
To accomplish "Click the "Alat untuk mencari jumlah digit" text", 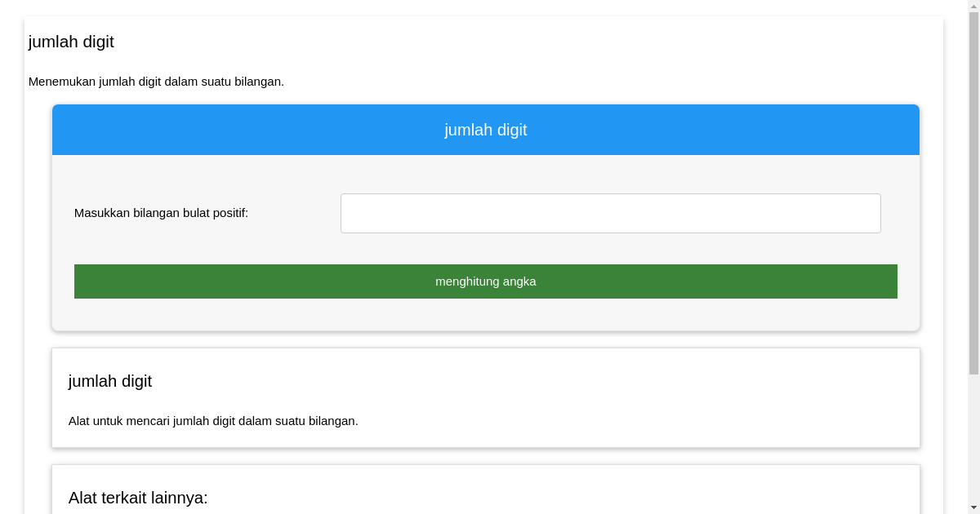I will click(212, 421).
